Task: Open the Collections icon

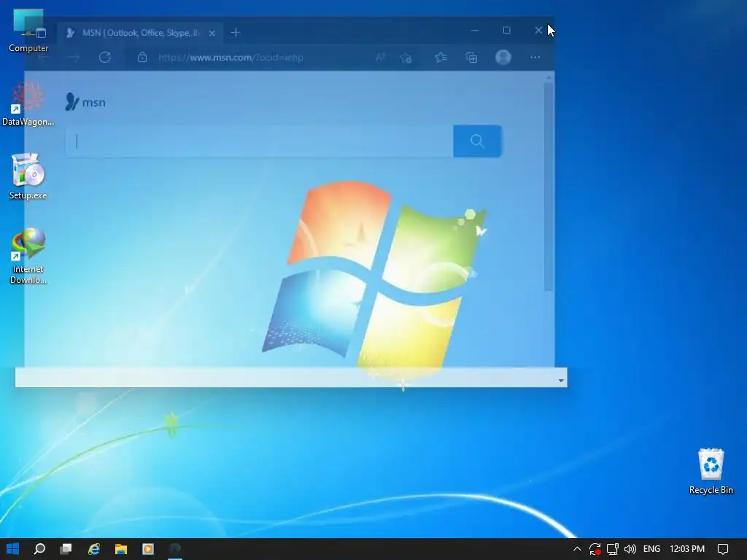Action: click(471, 58)
